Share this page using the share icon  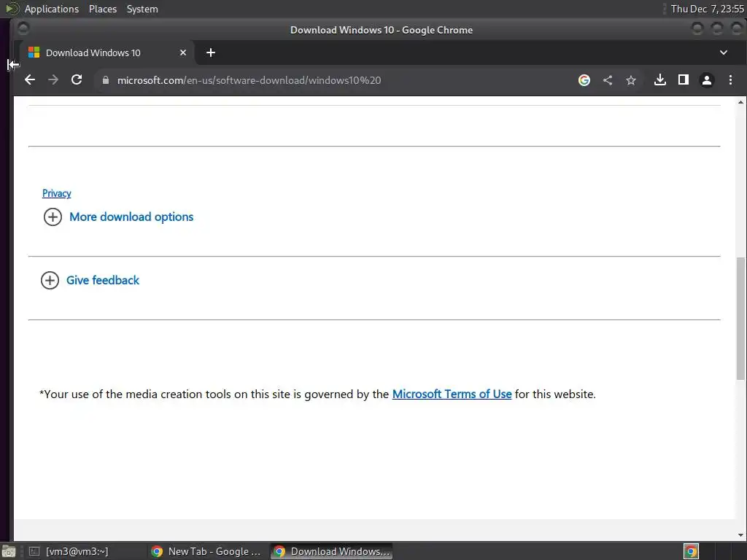pos(608,80)
